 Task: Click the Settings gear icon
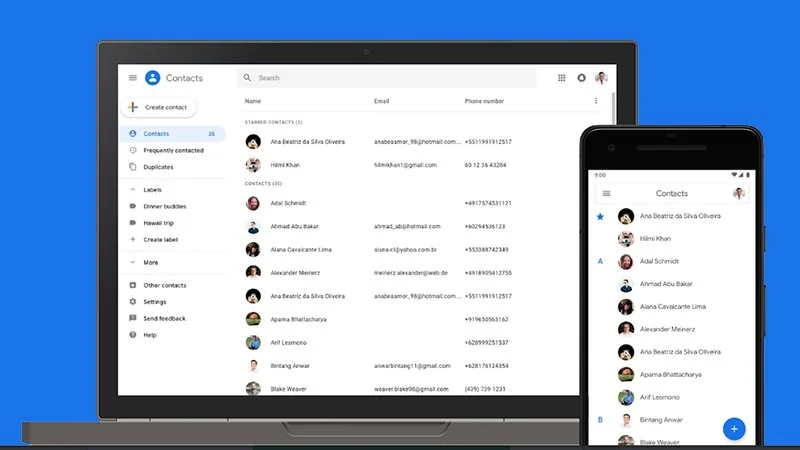coord(133,302)
